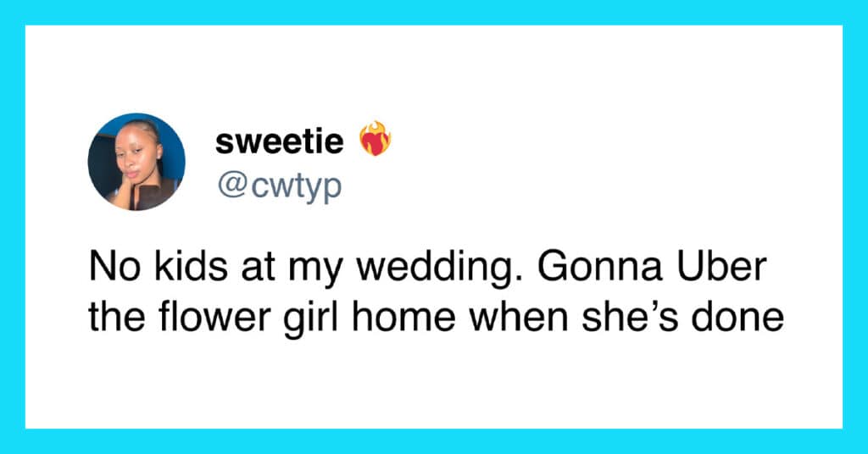Select the word "girl" in the tweet
Viewport: 868px width, 454px height.
coord(310,319)
